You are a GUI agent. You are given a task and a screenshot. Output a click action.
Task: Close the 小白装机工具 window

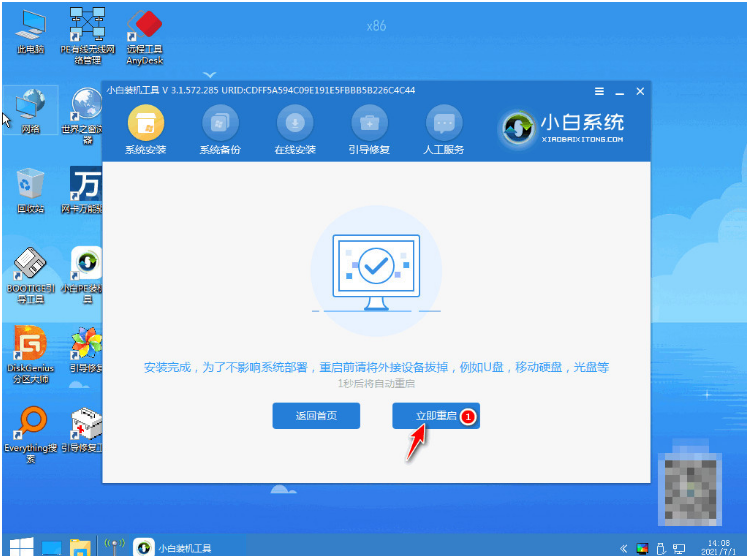pos(640,91)
